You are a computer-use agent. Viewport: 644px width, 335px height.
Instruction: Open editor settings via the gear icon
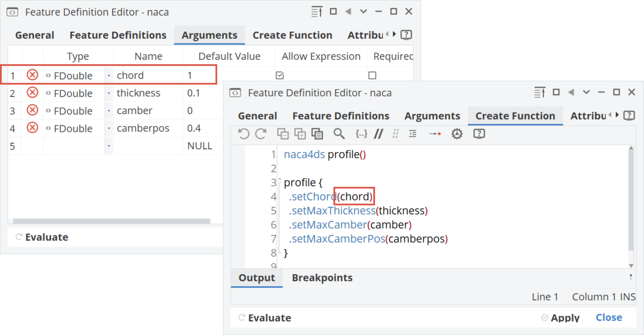pyautogui.click(x=457, y=134)
